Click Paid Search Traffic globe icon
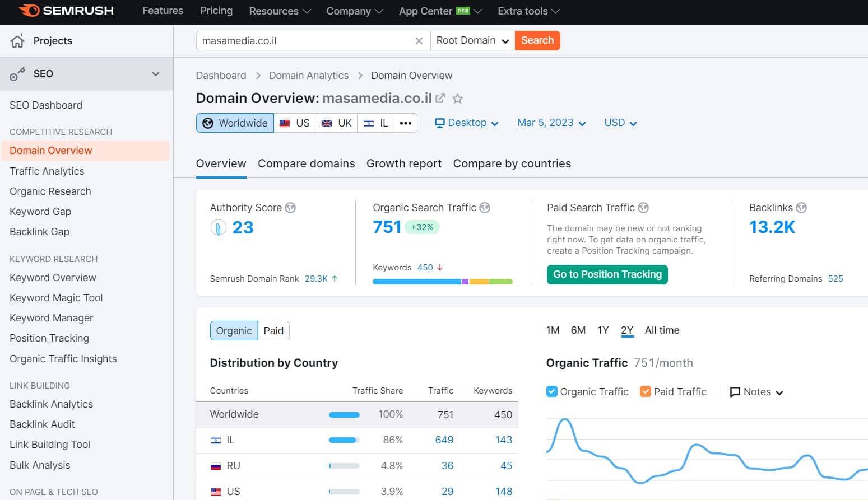Screen dimensions: 868x500 (643, 208)
